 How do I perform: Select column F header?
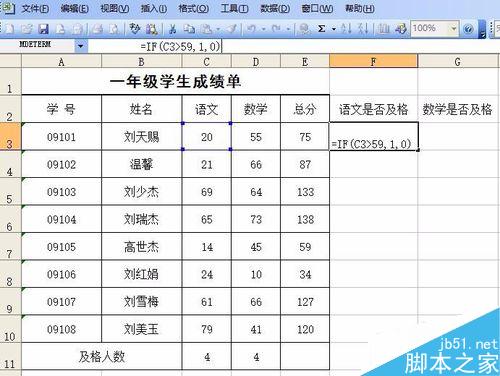[x=373, y=62]
